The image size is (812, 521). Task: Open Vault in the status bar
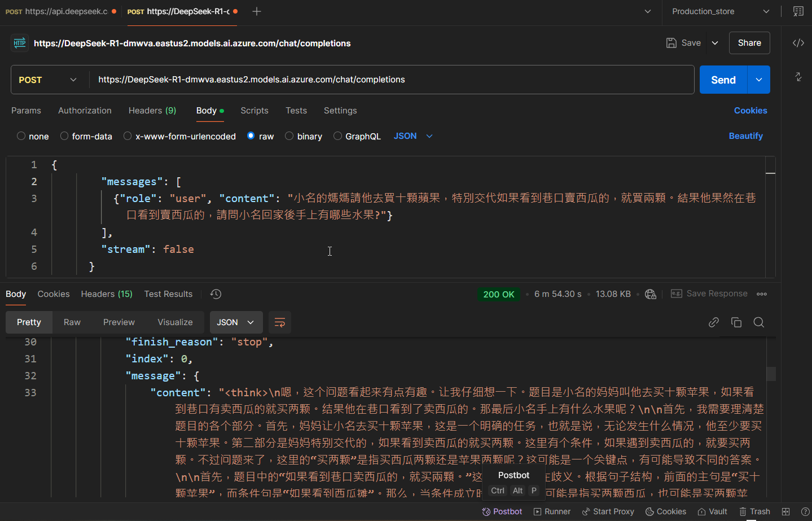pos(712,511)
